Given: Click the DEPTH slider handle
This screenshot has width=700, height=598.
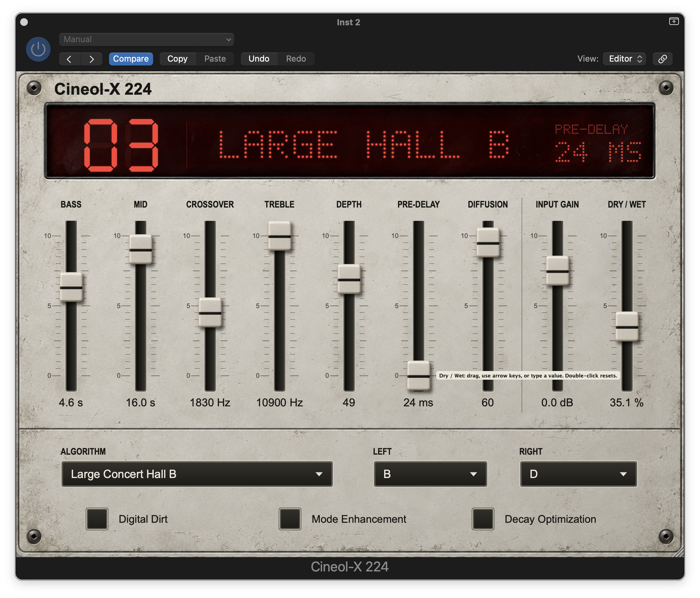Looking at the screenshot, I should (x=349, y=279).
